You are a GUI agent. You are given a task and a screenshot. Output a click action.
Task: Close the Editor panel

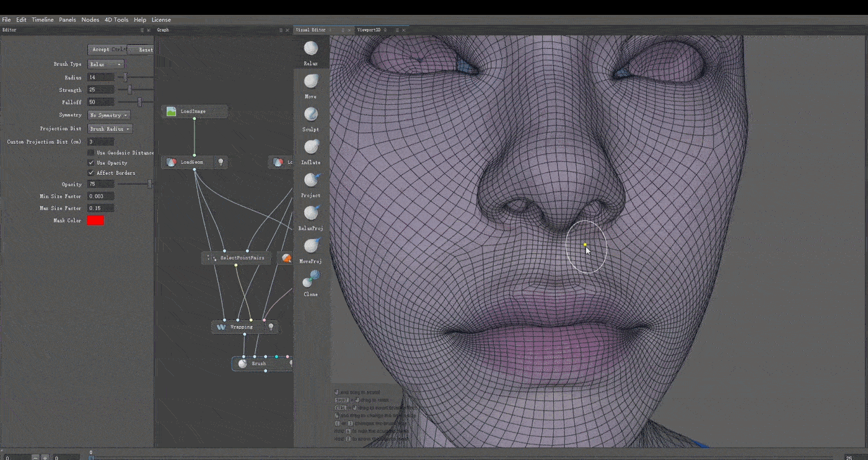click(x=149, y=30)
